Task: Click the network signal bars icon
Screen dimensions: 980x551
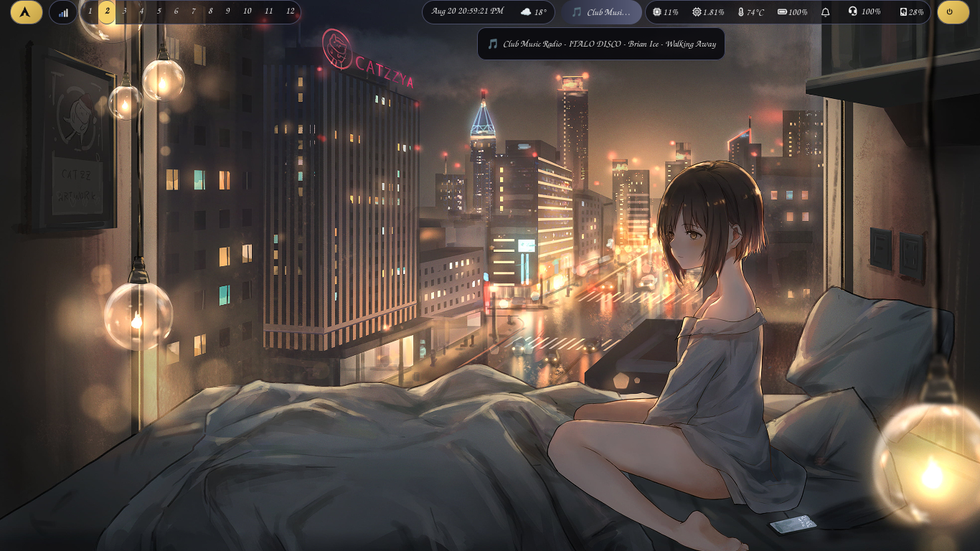Action: click(63, 12)
